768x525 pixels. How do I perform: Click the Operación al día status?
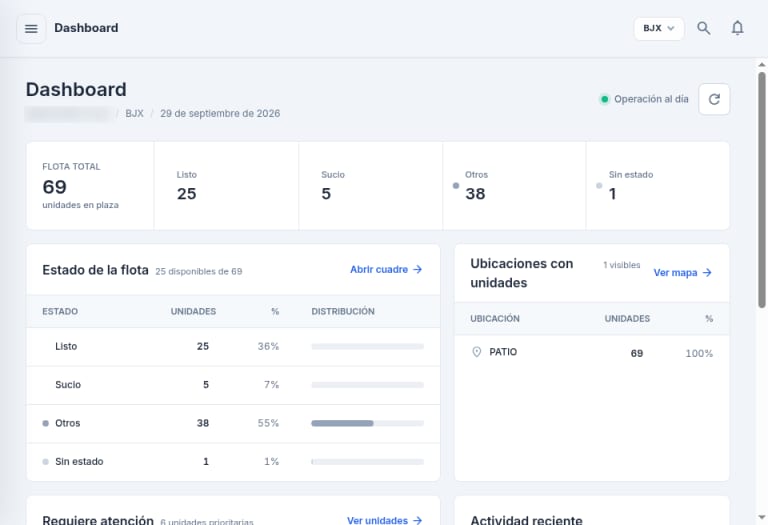pos(645,99)
